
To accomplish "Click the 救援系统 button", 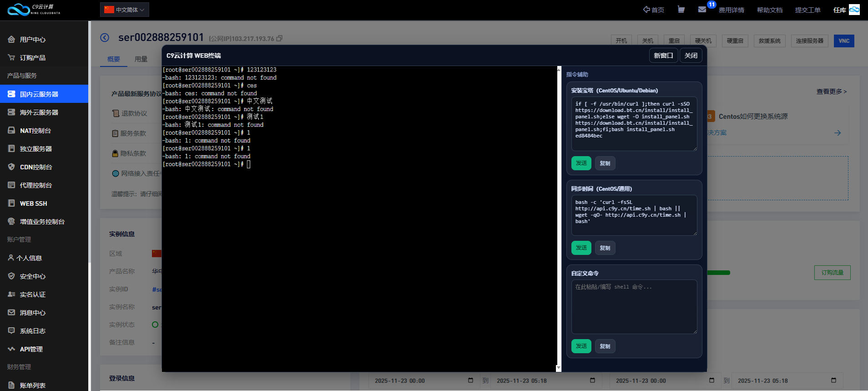I will [770, 41].
